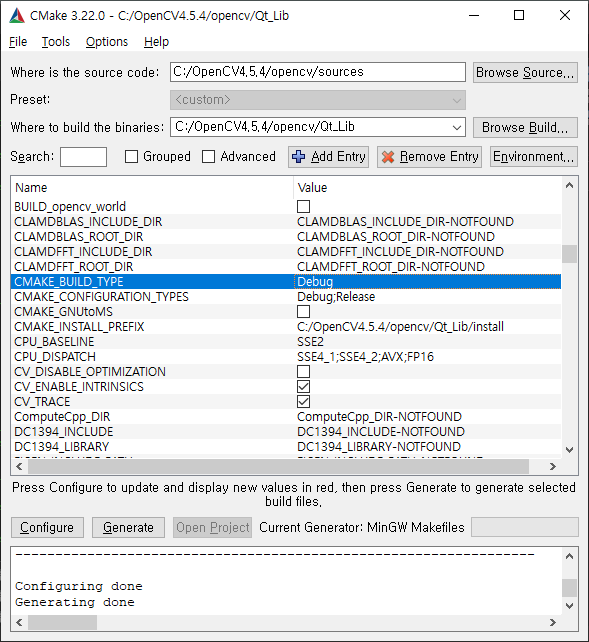Image resolution: width=589 pixels, height=642 pixels.
Task: Select the CMAKE_BUILD_TYPE row name
Action: point(69,282)
